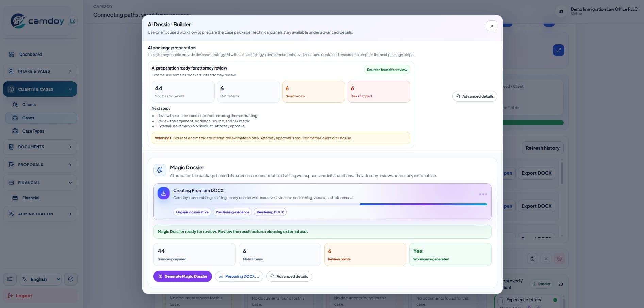
Task: Click the Sources found for review badge
Action: [387, 70]
